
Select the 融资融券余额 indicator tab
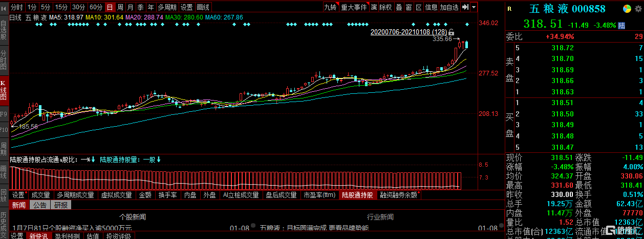(399, 195)
